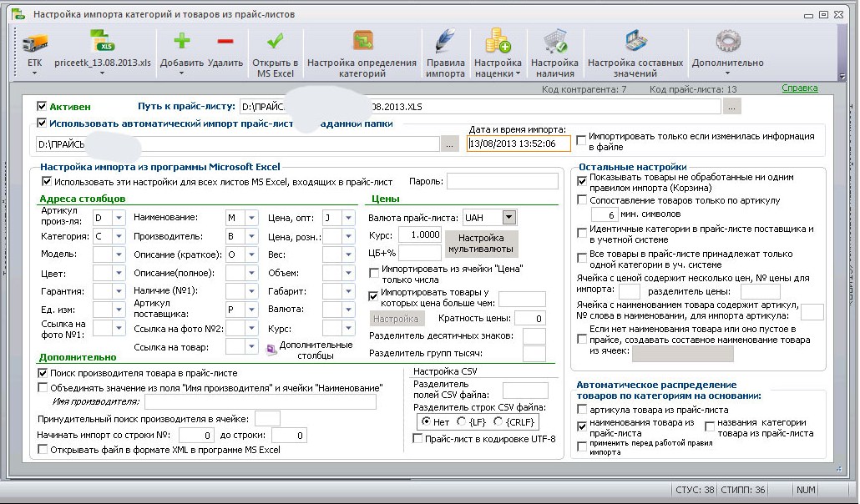
Task: Enable названия категории товара checkbox
Action: 710,426
